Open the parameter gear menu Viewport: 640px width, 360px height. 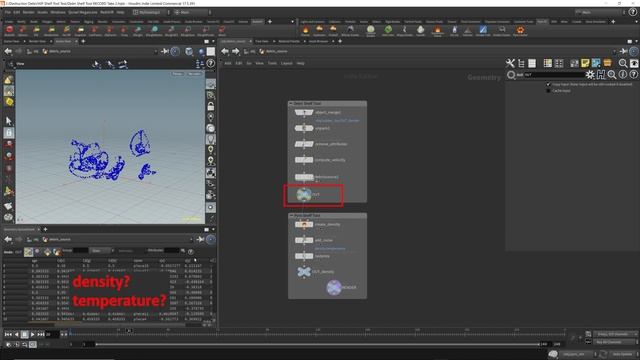coord(590,75)
